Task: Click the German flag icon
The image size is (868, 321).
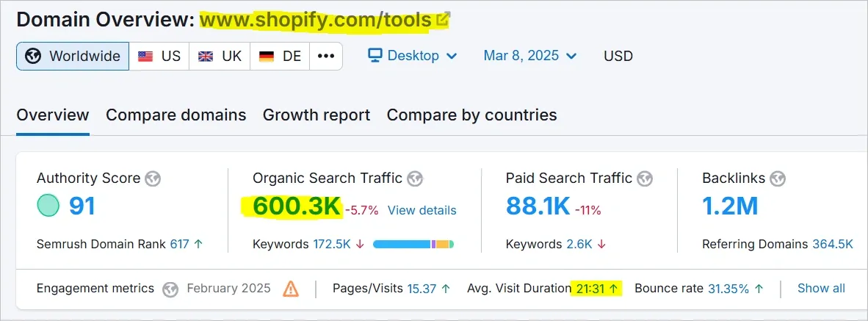Action: [267, 57]
